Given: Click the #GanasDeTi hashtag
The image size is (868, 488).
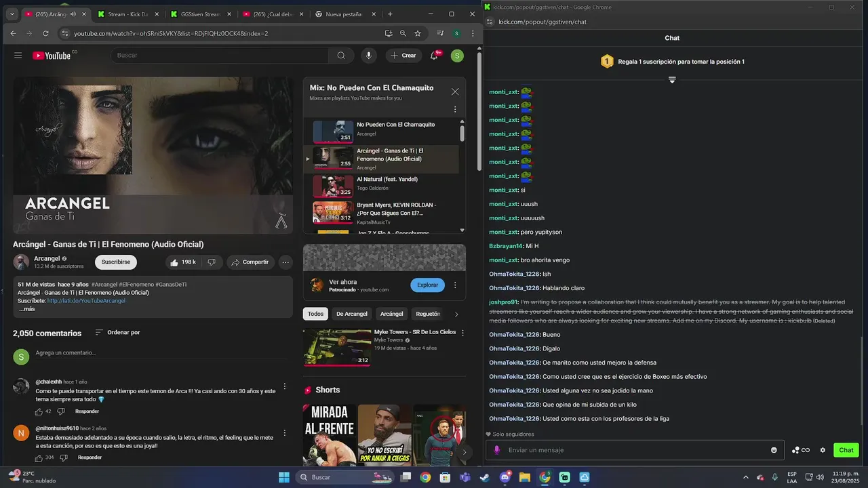Looking at the screenshot, I should click(x=171, y=285).
